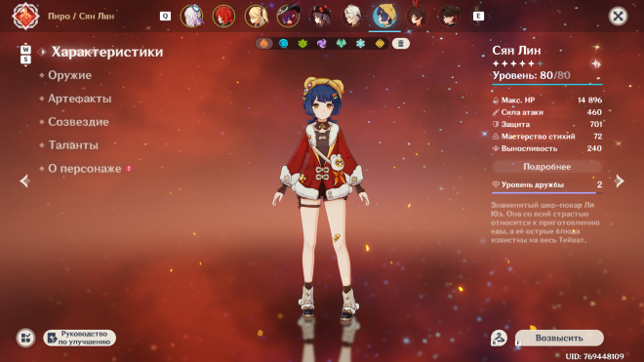The image size is (644, 362).
Task: Go to previous character with left arrow
Action: [24, 181]
